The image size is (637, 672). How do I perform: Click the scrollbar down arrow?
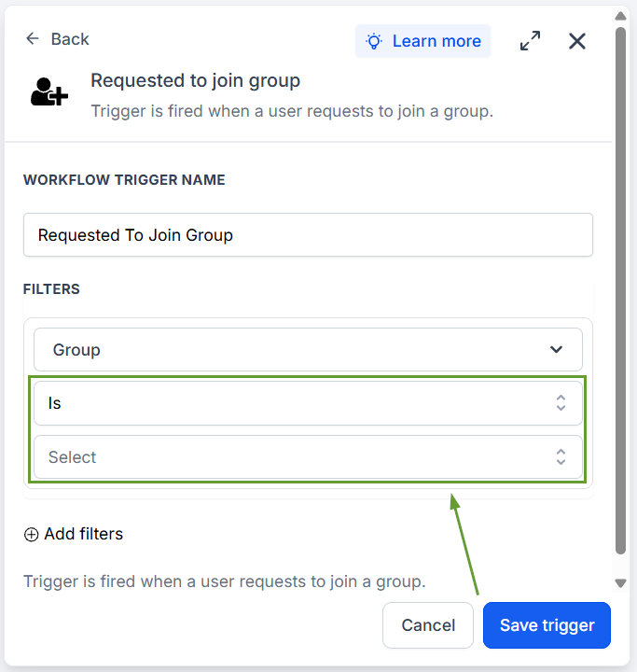621,582
